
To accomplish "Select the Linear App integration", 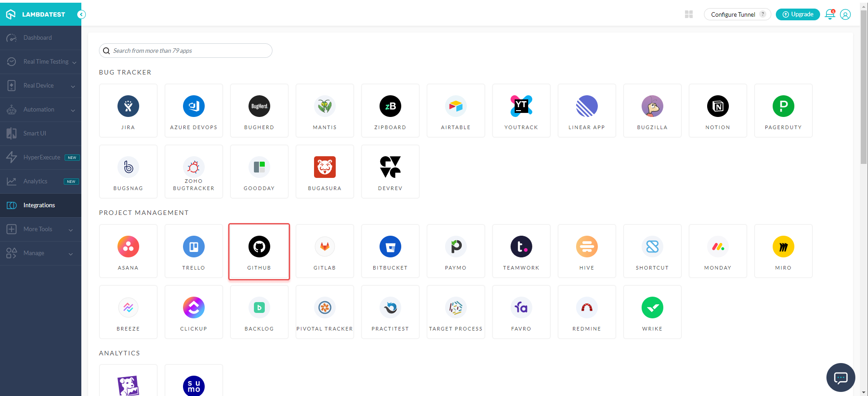I will [x=587, y=111].
